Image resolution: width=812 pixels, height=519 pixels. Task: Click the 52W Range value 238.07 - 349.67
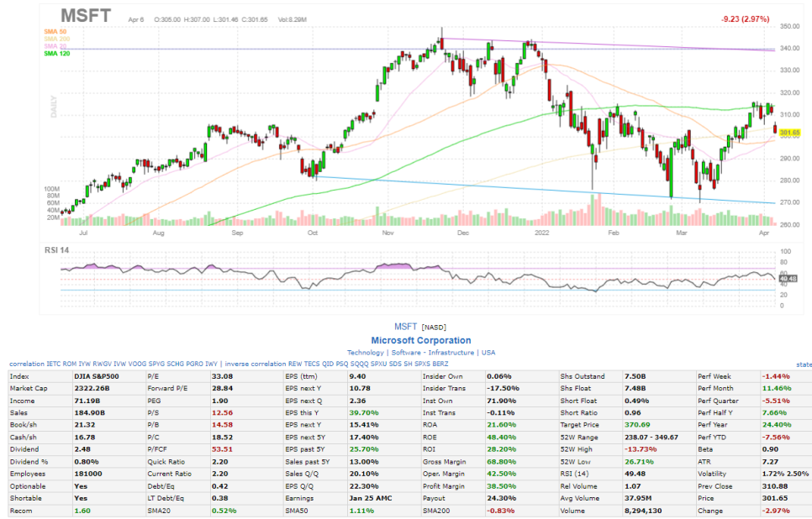651,437
